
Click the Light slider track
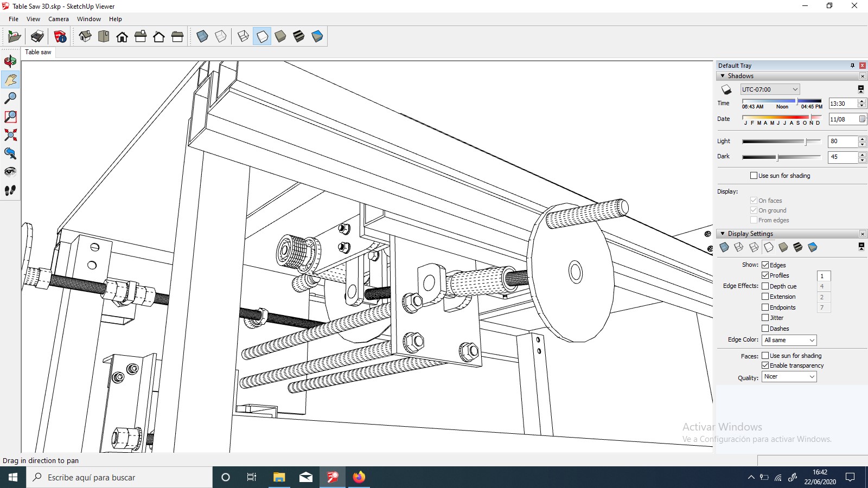[781, 142]
